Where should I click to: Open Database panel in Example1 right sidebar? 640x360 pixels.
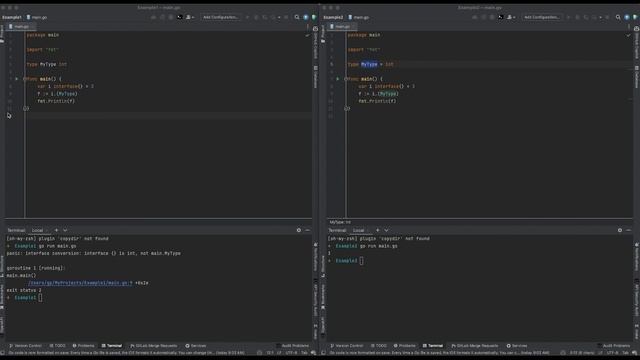(316, 77)
